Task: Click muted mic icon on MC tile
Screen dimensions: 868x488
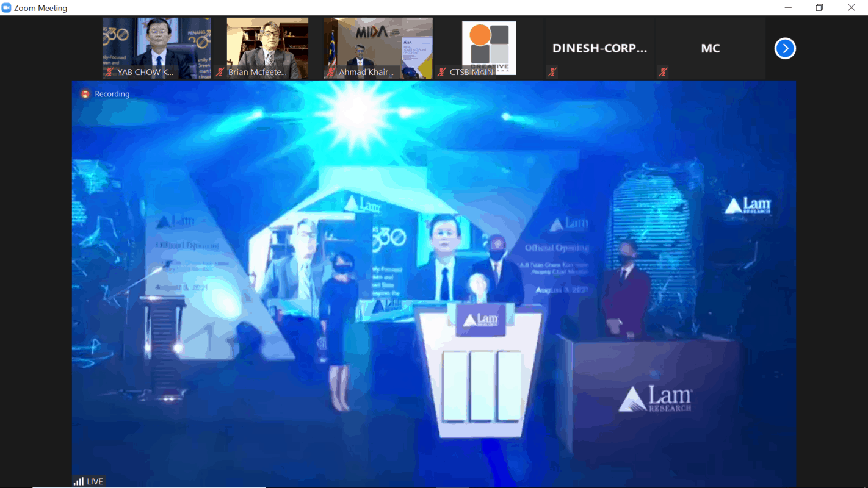Action: 662,72
